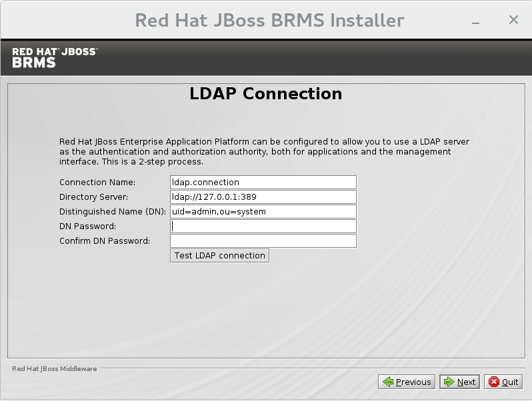Go back with the Previous button
This screenshot has height=401, width=532.
407,382
